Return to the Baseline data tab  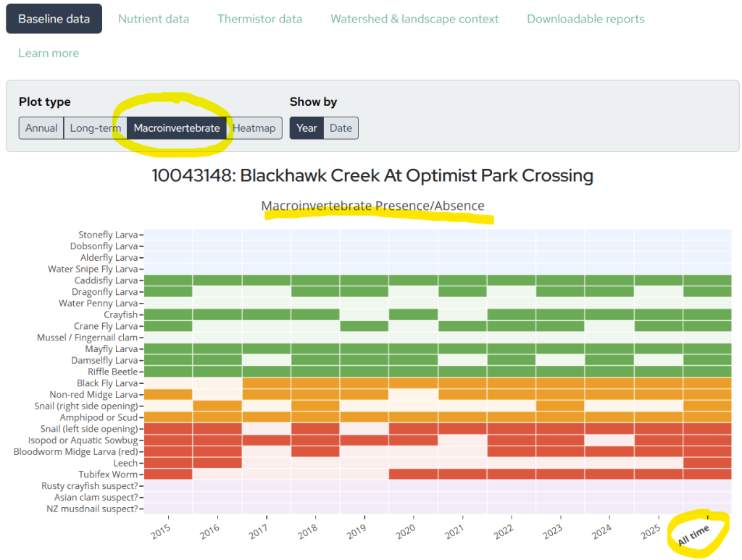(54, 19)
